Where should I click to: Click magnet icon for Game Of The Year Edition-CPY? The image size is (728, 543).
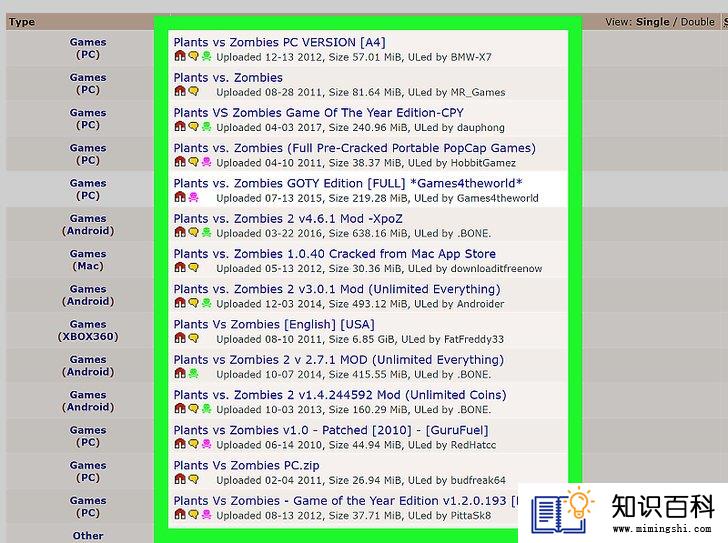point(180,127)
